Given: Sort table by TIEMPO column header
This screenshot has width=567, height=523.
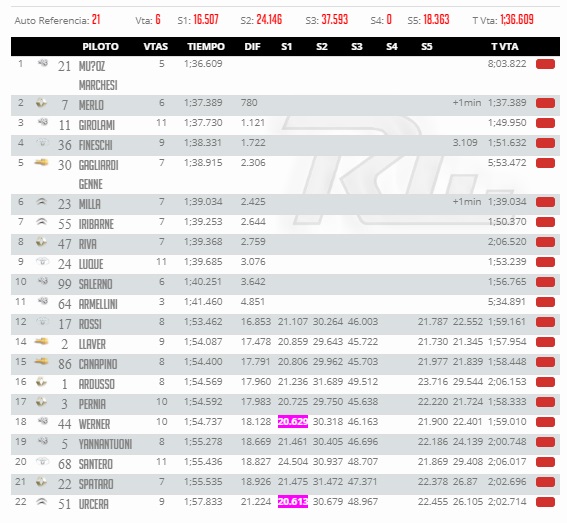Looking at the screenshot, I should pos(206,47).
